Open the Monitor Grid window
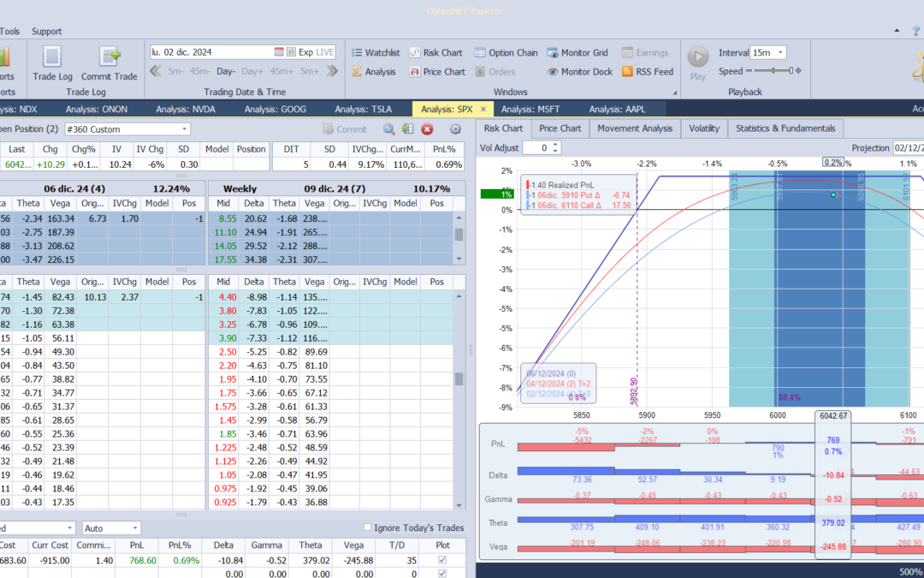The image size is (924, 578). pos(577,52)
